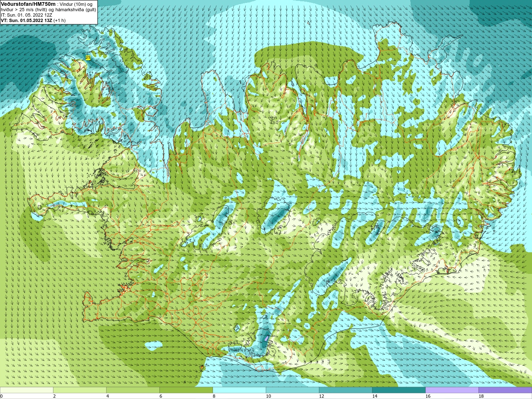Click the legend label '14'
The image size is (532, 399).
(x=374, y=396)
